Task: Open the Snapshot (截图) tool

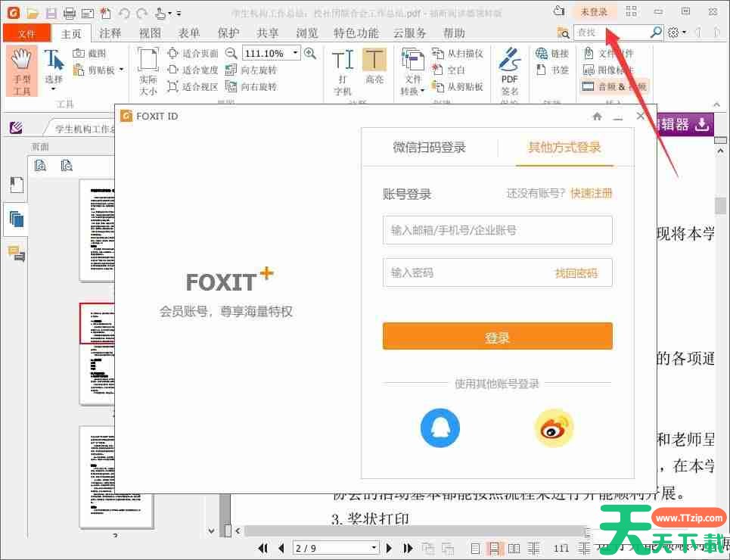Action: coord(89,53)
